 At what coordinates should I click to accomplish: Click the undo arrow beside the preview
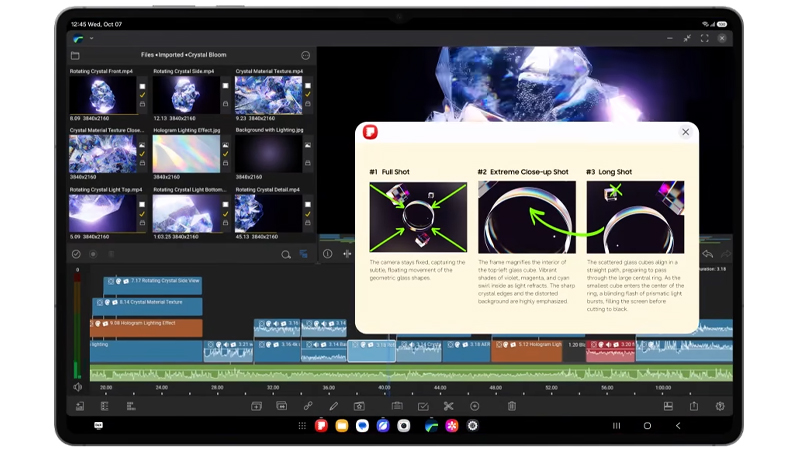click(707, 254)
